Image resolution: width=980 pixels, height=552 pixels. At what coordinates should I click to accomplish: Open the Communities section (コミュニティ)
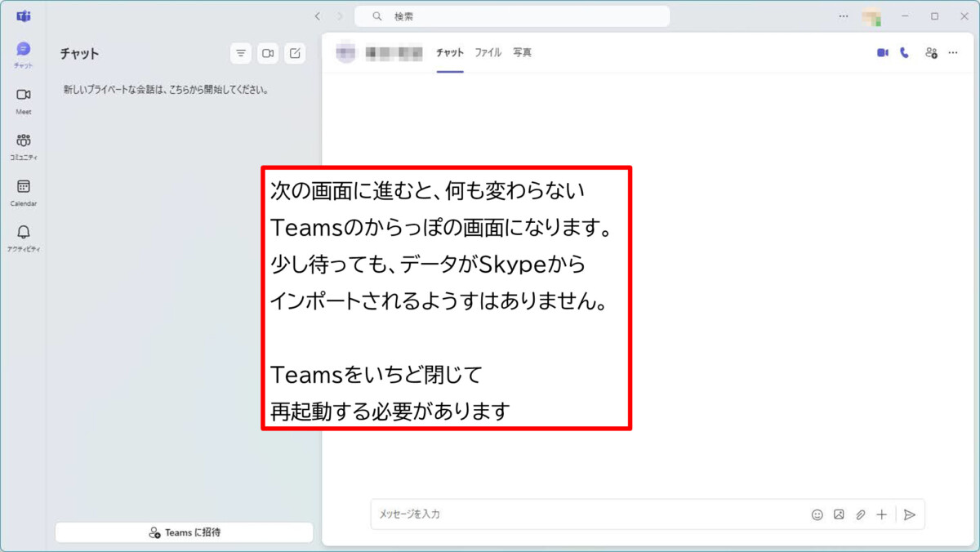pyautogui.click(x=24, y=146)
